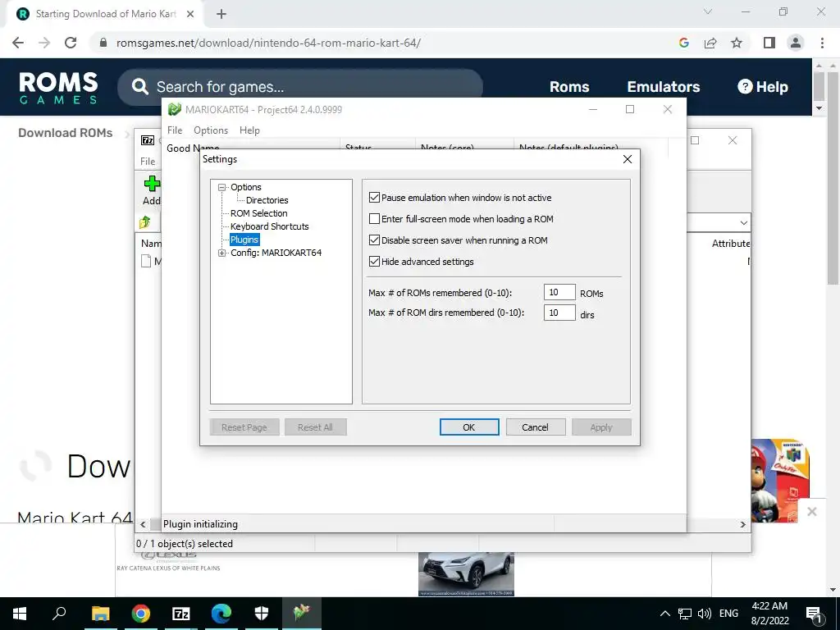840x630 pixels.
Task: Open File Explorer from taskbar
Action: pyautogui.click(x=100, y=614)
